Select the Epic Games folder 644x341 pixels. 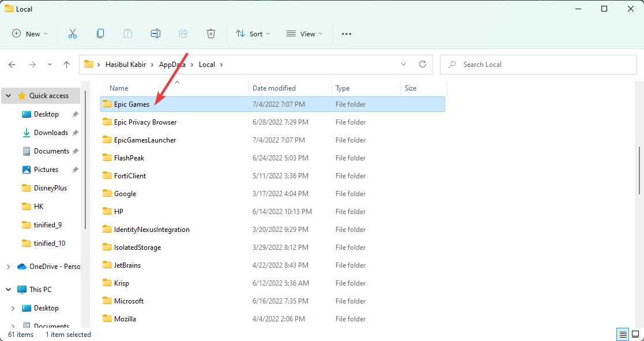pyautogui.click(x=273, y=104)
